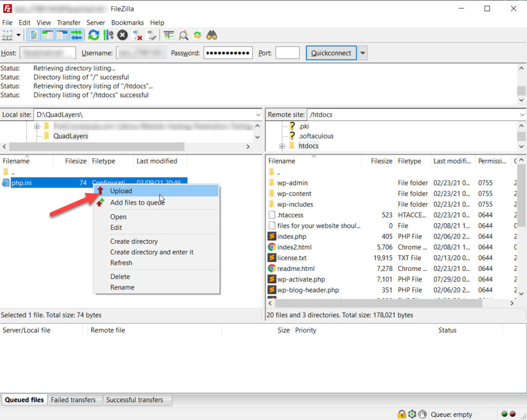Toggle the local directory tree display
Screen dimensions: 527x420
[x=48, y=35]
